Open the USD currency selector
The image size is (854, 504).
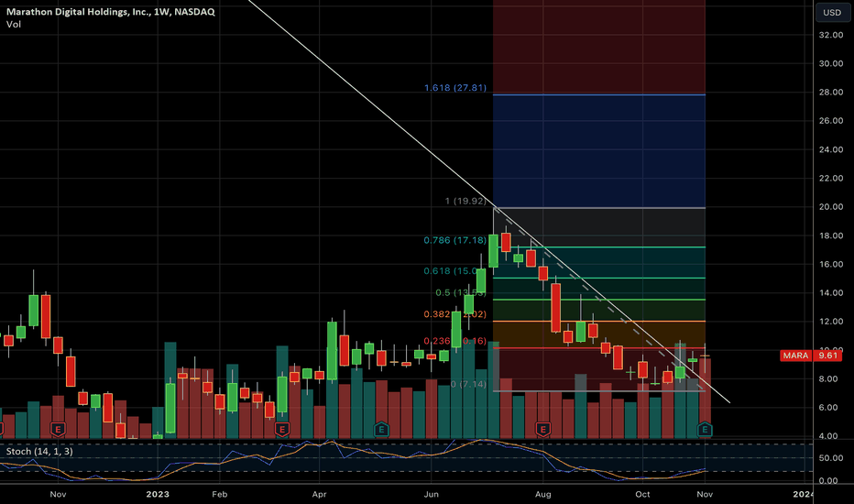832,12
